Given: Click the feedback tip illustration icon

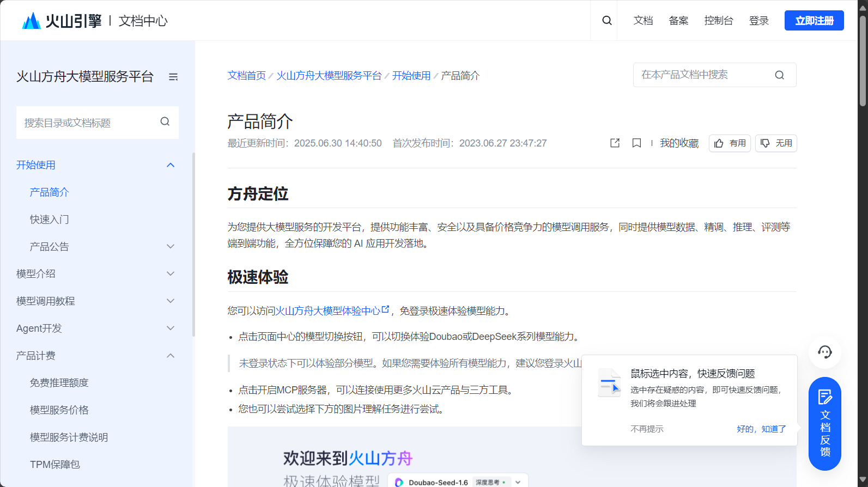Looking at the screenshot, I should click(609, 383).
